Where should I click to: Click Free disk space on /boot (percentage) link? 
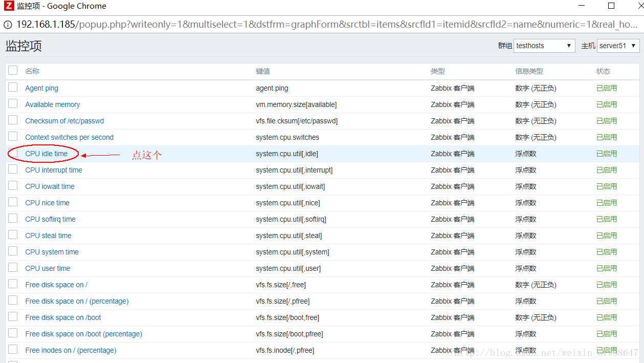84,334
